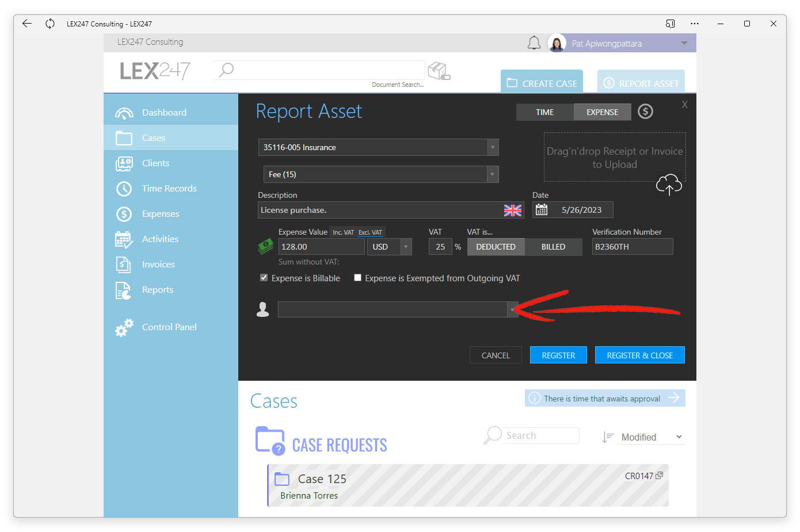Go to Reports menu item
The width and height of the screenshot is (800, 532).
[x=158, y=290]
